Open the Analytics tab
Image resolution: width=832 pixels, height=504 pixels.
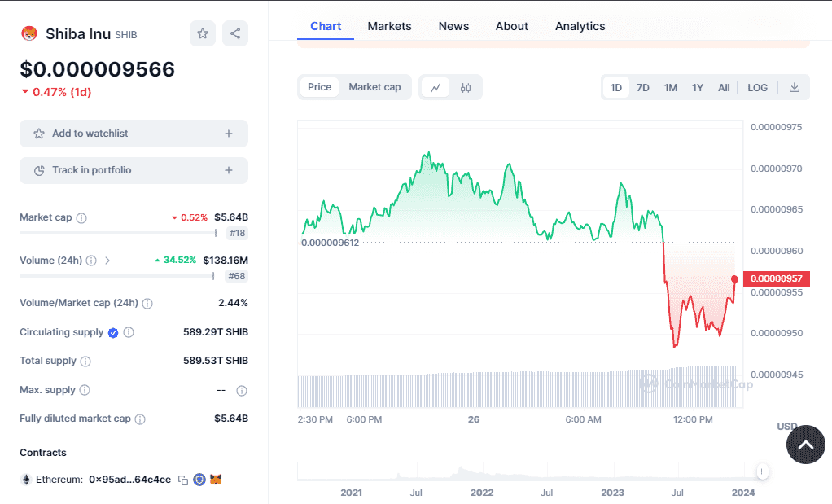[580, 26]
